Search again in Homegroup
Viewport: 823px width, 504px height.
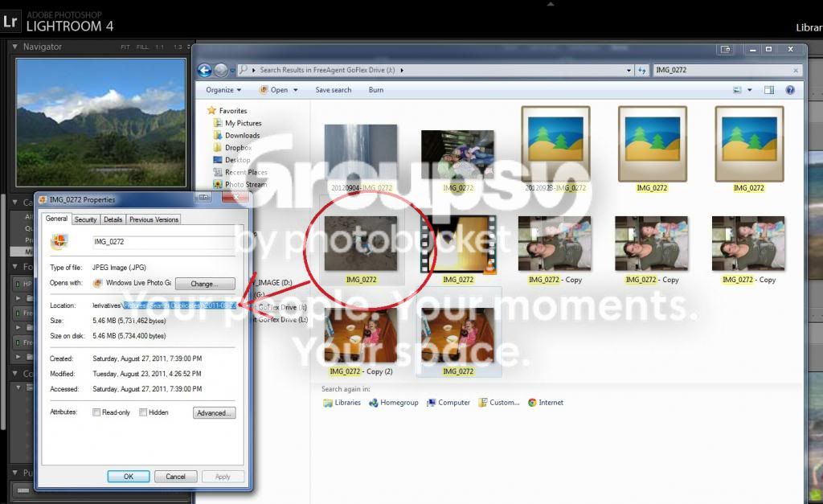pyautogui.click(x=394, y=403)
